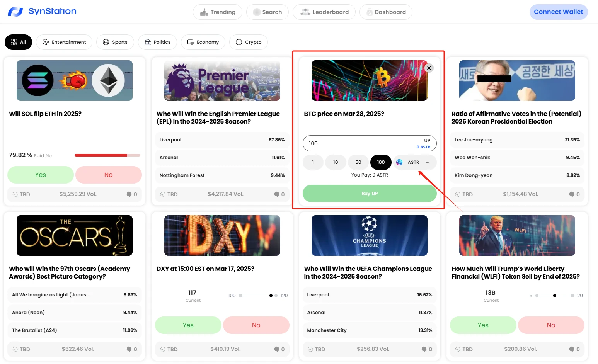Select Arsenal in Premier League market
The image size is (598, 364).
[x=222, y=158]
